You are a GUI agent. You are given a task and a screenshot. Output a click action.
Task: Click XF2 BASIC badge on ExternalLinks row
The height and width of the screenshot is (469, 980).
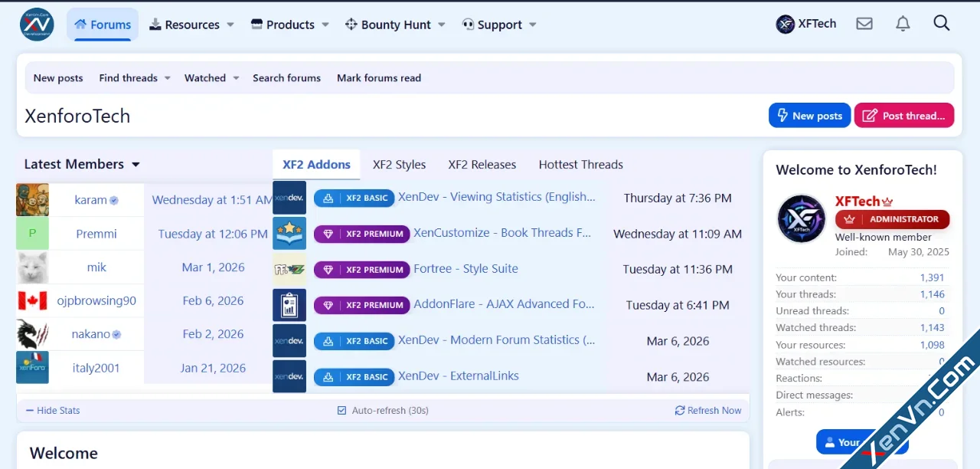[354, 377]
